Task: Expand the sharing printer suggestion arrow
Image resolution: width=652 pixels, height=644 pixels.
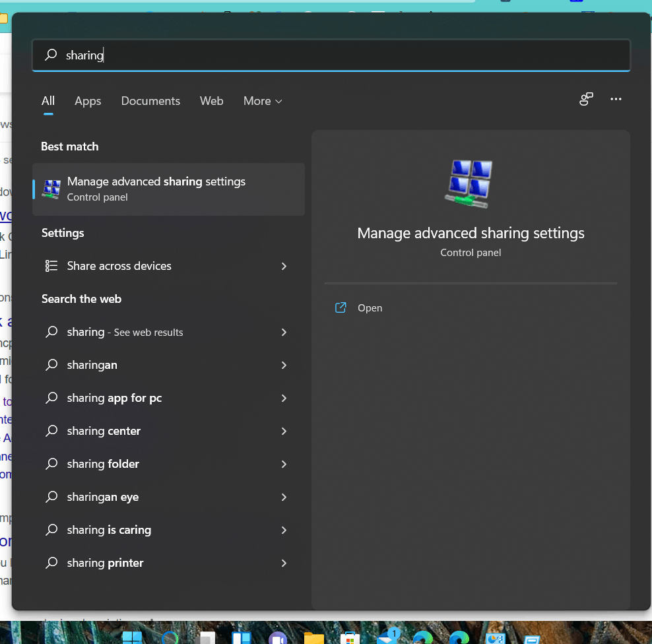Action: point(284,563)
